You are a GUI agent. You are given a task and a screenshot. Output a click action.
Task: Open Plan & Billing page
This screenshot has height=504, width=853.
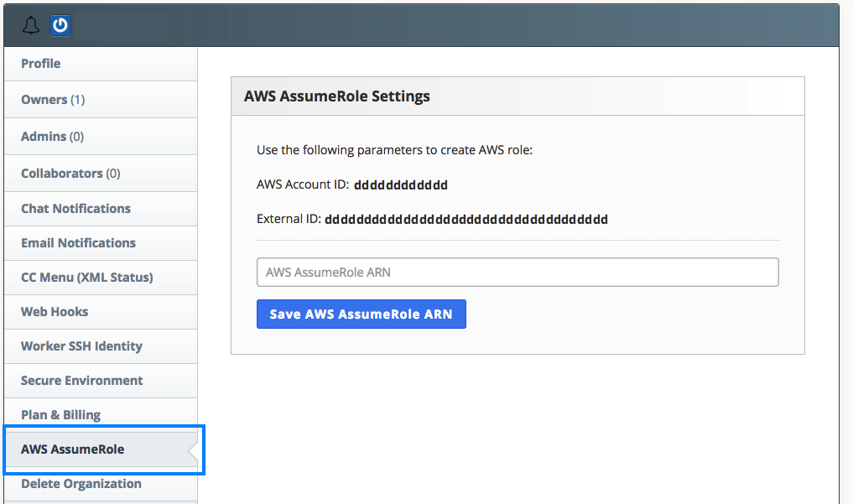click(x=101, y=415)
